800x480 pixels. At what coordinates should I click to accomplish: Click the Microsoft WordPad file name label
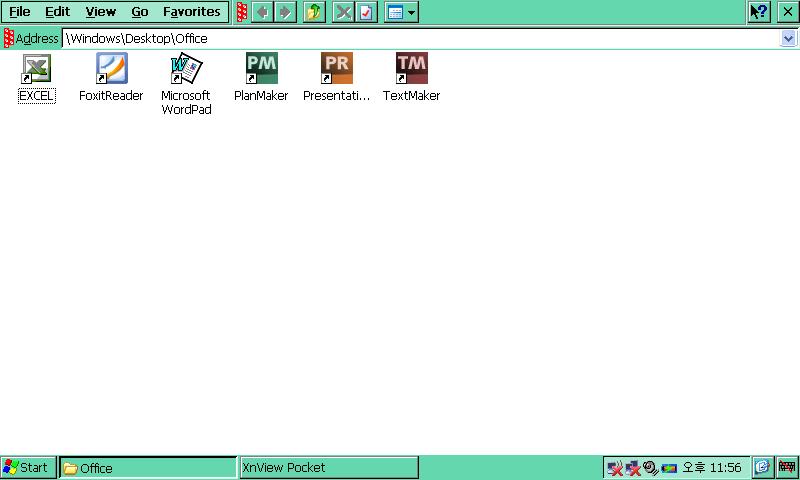186,103
